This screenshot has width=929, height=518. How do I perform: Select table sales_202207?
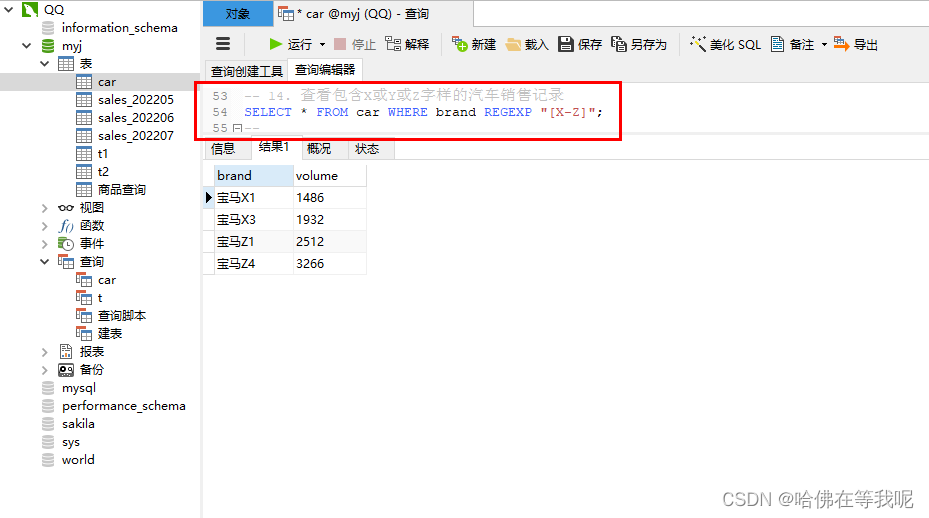[136, 136]
